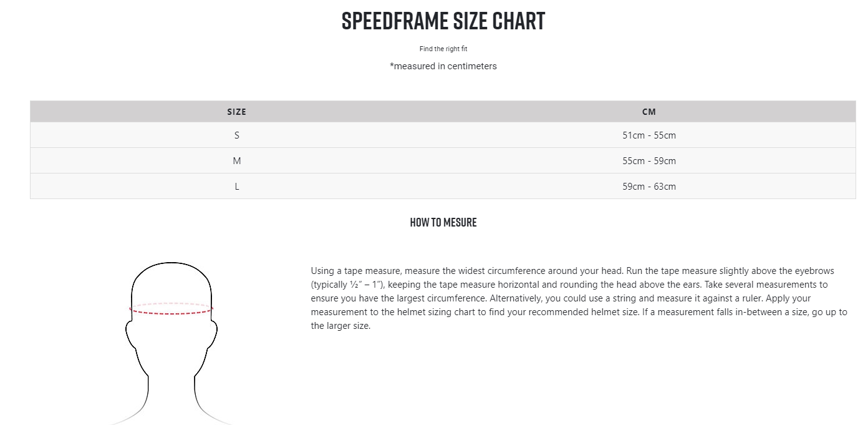Click the neck of the head diagram

tap(171, 393)
